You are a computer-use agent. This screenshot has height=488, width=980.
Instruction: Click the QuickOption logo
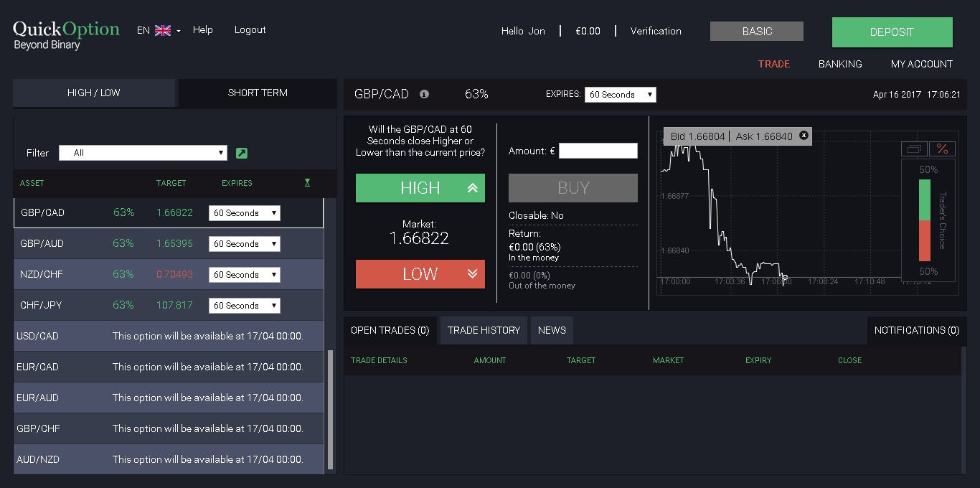point(66,34)
